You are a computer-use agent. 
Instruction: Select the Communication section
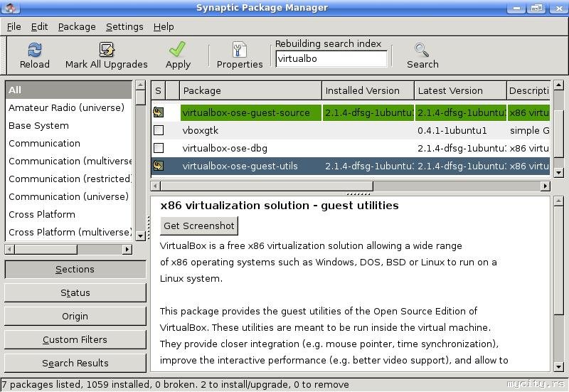tap(68, 144)
